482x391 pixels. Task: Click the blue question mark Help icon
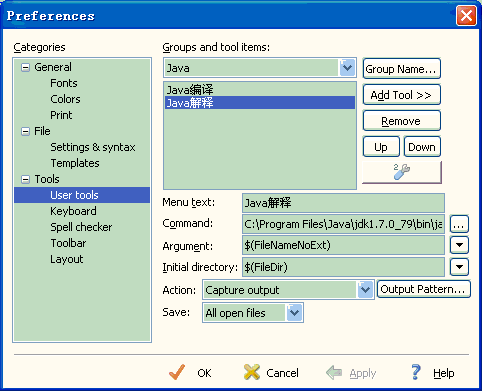point(416,372)
